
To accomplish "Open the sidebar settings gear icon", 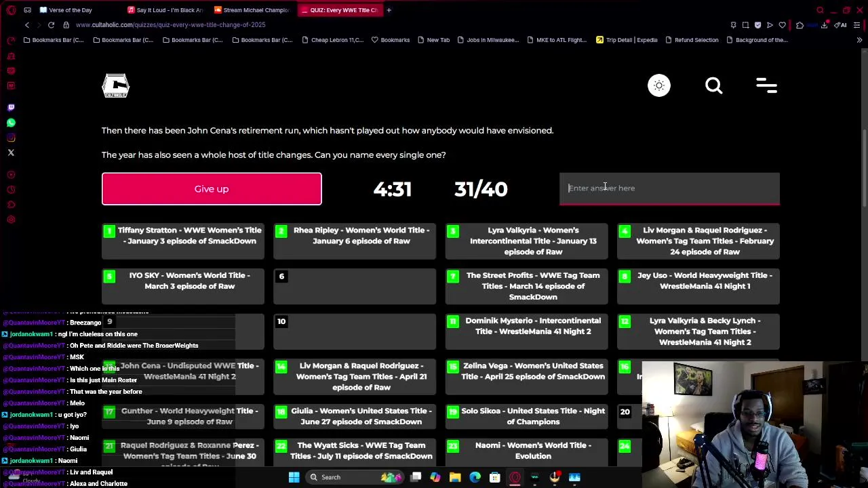I will pyautogui.click(x=11, y=220).
